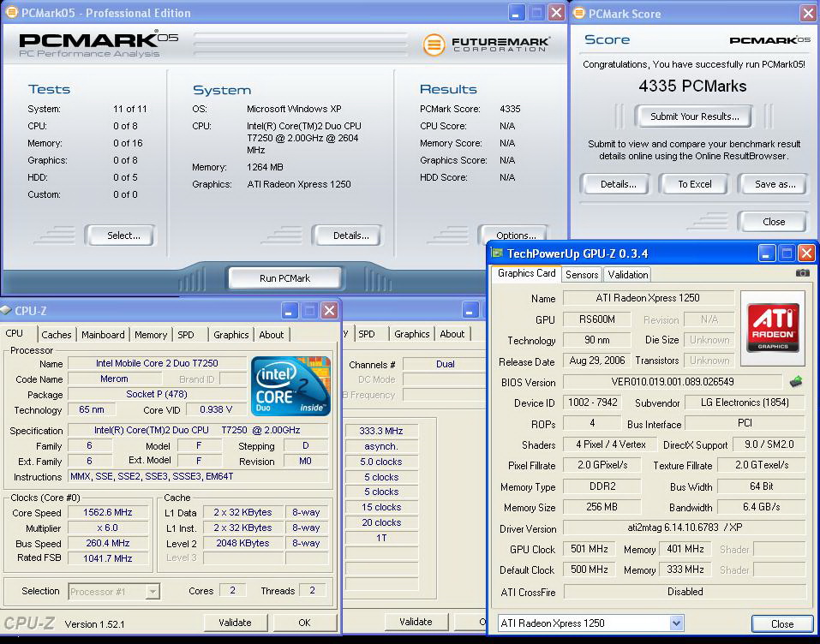The width and height of the screenshot is (820, 644).
Task: Click the Core Speed value 1562.6 MHz
Action: tap(108, 512)
